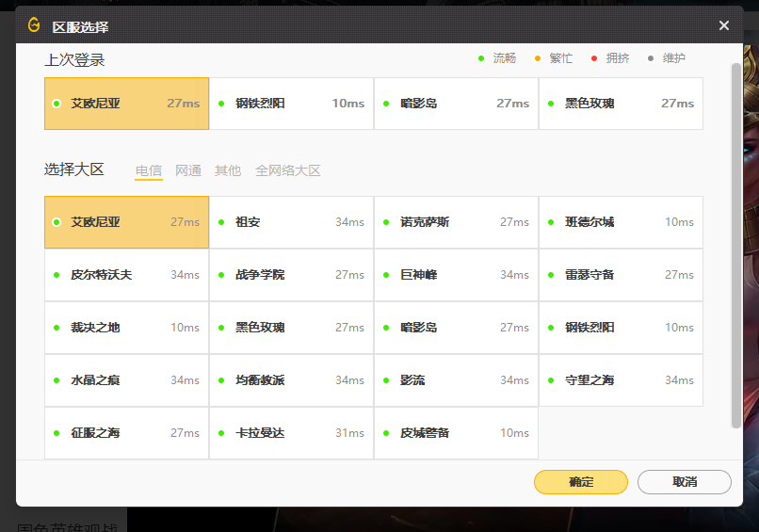Select 钢铁烈阳 in last login row
The height and width of the screenshot is (532, 759).
point(291,104)
